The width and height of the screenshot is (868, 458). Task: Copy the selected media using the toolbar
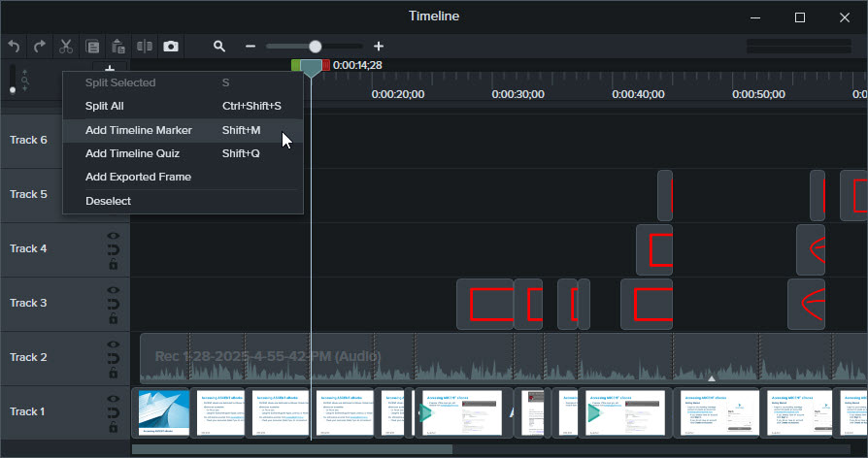pos(92,47)
